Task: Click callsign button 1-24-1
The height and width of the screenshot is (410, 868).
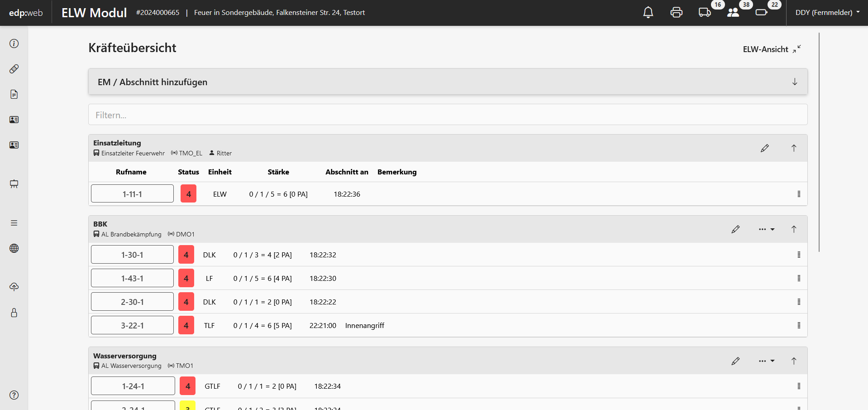Action: pyautogui.click(x=133, y=386)
